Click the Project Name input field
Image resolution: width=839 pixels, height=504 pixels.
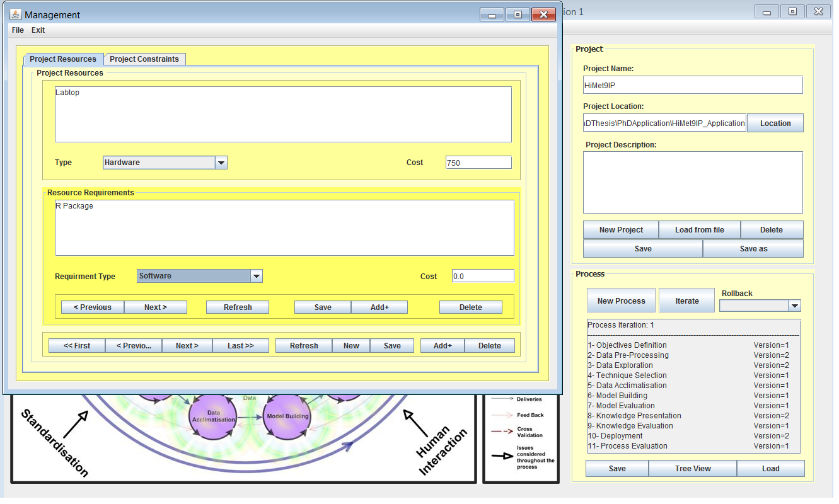click(x=692, y=85)
